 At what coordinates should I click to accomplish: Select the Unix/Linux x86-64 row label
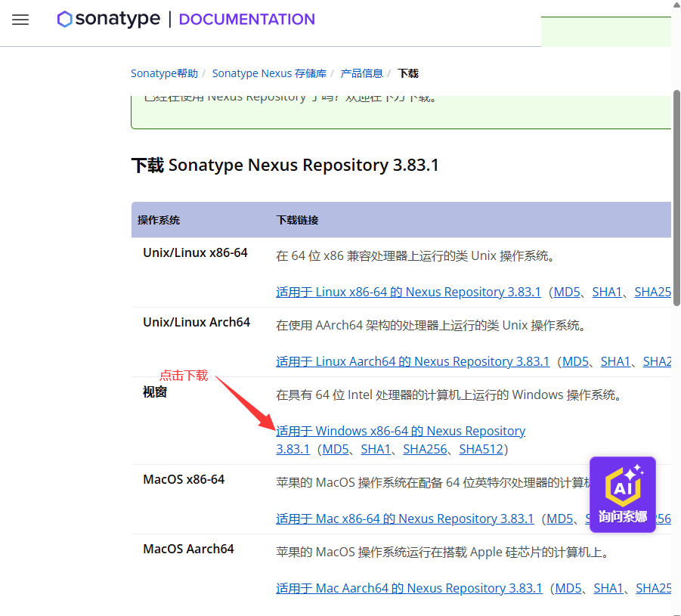coord(195,253)
